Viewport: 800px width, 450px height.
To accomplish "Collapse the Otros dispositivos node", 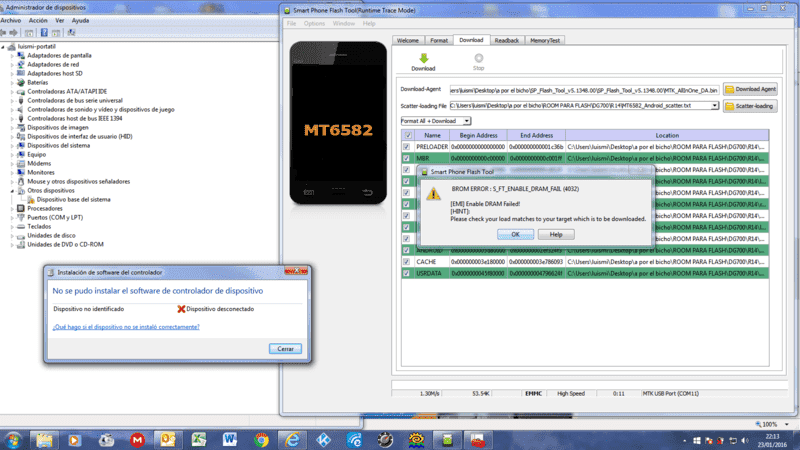I will tap(12, 190).
